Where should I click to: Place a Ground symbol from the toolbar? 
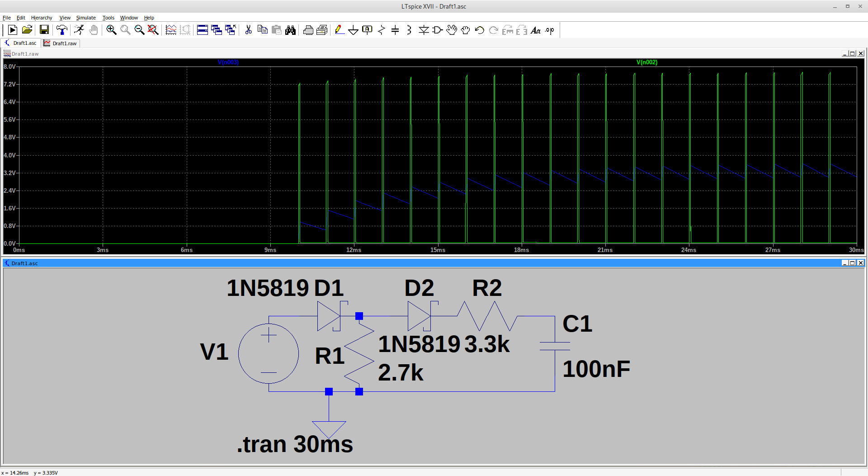click(x=353, y=30)
